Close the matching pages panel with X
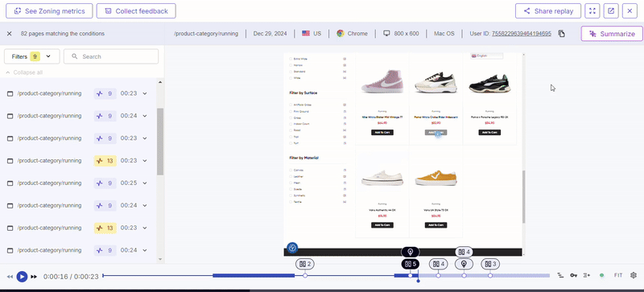Screen dimensions: 644x292 click(10, 34)
